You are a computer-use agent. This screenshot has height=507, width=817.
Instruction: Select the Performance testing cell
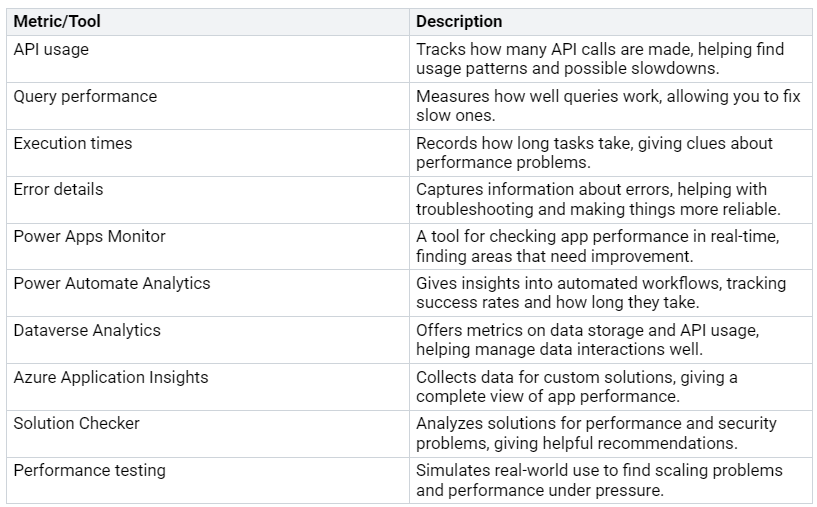click(89, 470)
